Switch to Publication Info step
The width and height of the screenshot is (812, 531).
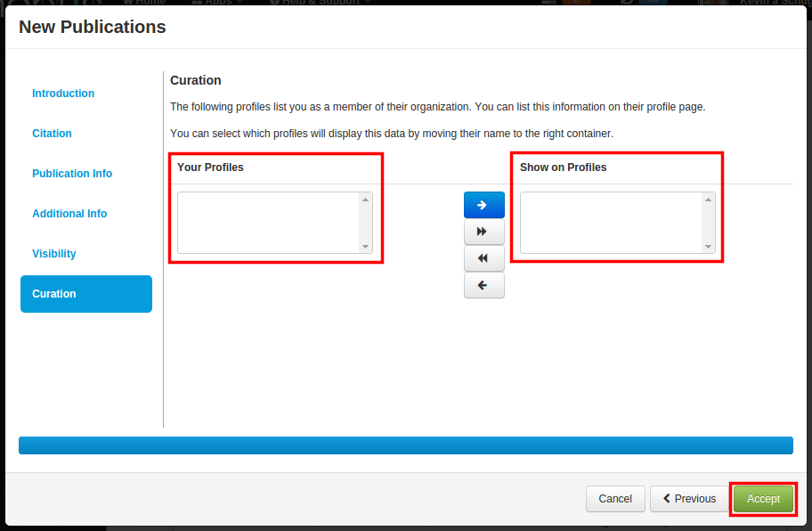[72, 174]
